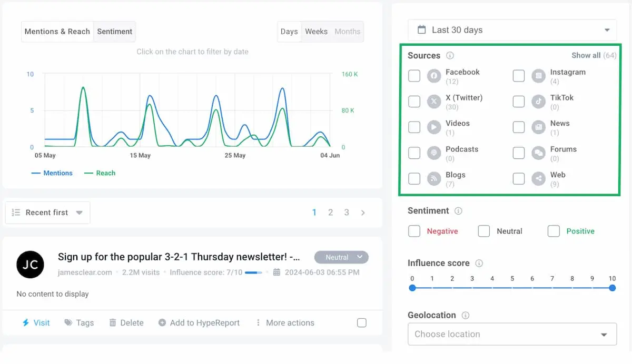Click the Show all sources link
Screen dimensions: 632x364
coord(586,55)
